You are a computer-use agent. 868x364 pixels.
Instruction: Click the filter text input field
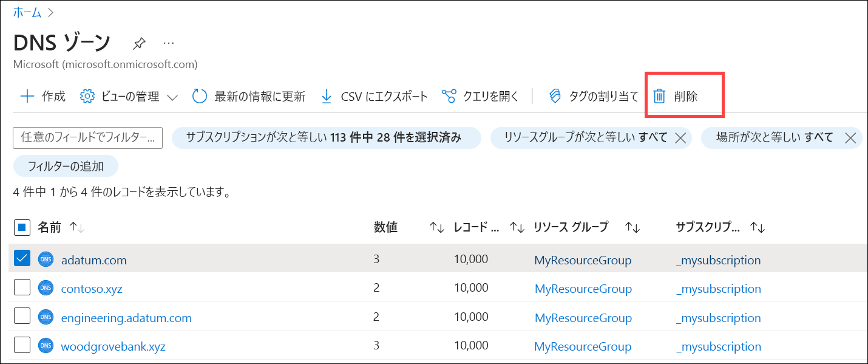click(87, 138)
